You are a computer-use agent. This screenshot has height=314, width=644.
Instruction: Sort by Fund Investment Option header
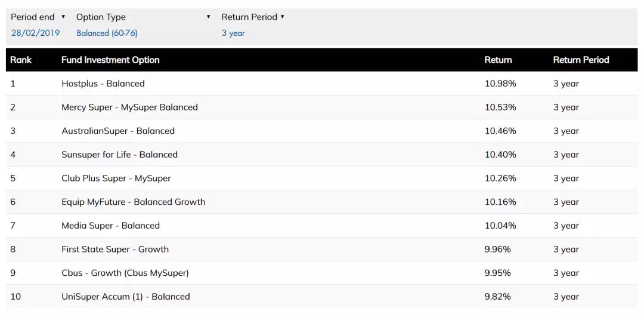(x=110, y=60)
